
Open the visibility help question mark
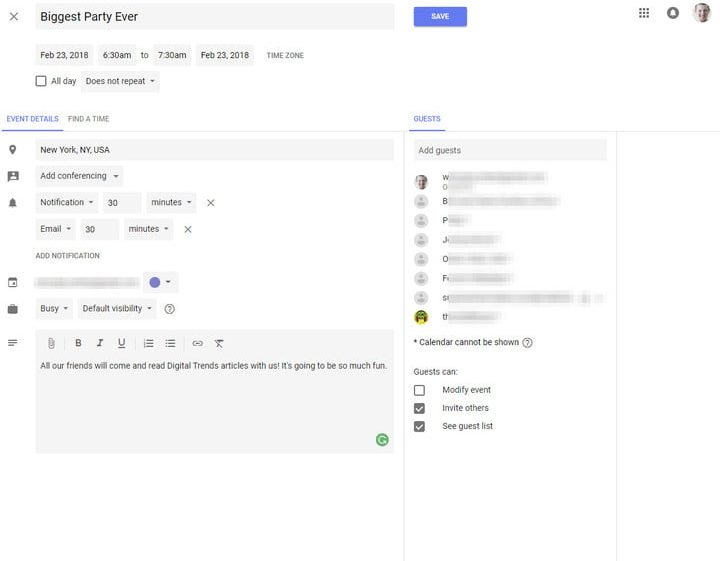click(169, 309)
